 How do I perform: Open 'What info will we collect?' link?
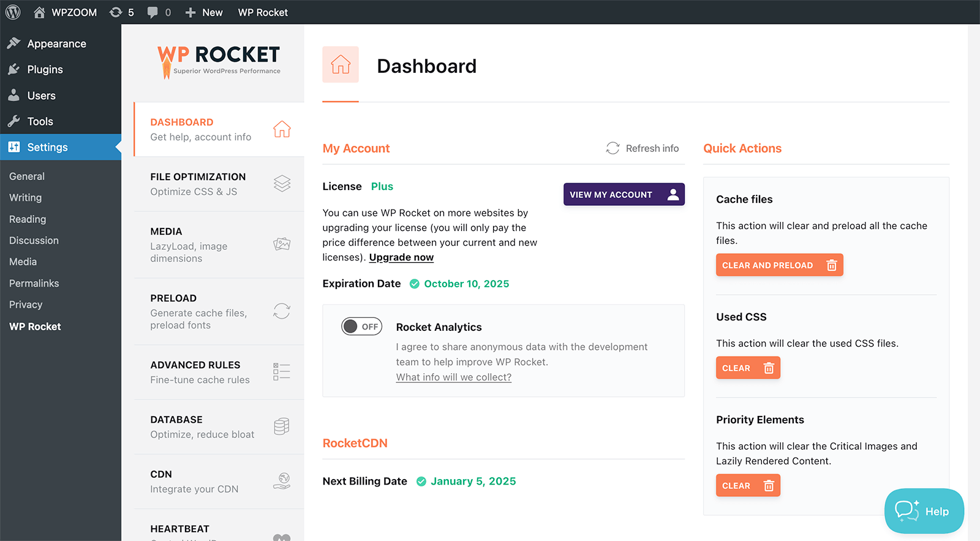(454, 377)
